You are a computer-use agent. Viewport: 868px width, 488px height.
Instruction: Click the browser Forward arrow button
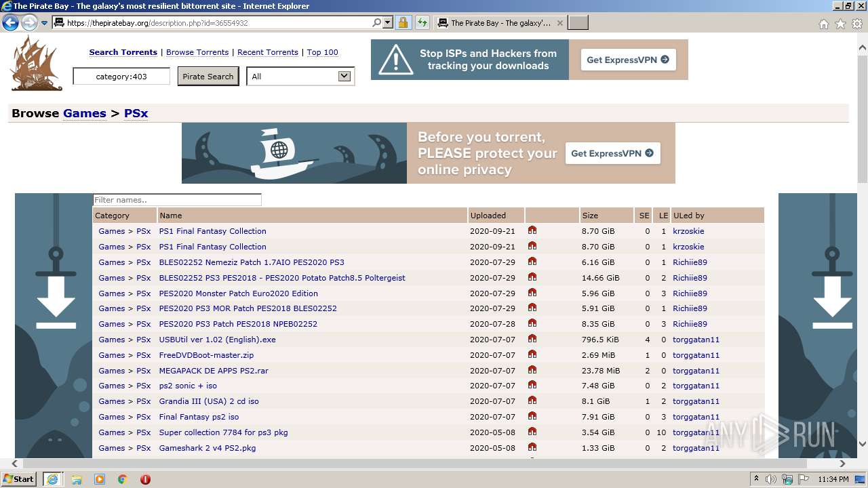click(x=29, y=23)
